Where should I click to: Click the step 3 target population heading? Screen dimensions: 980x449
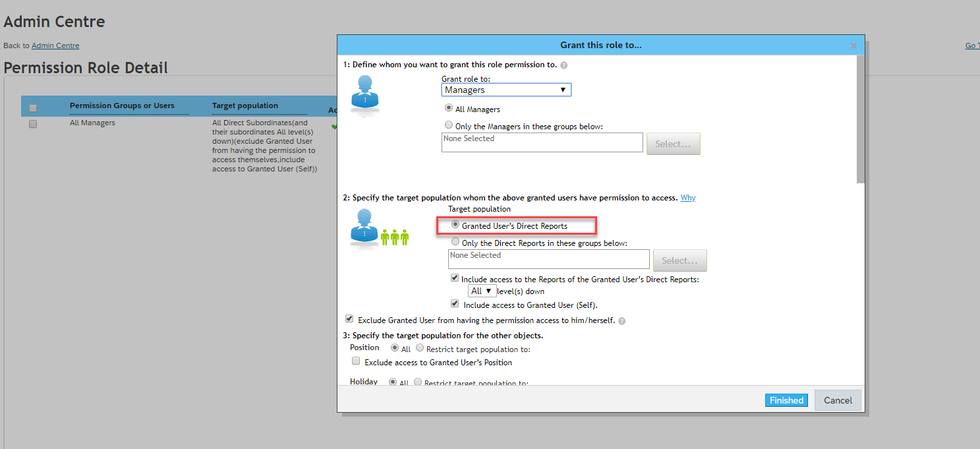[x=443, y=336]
